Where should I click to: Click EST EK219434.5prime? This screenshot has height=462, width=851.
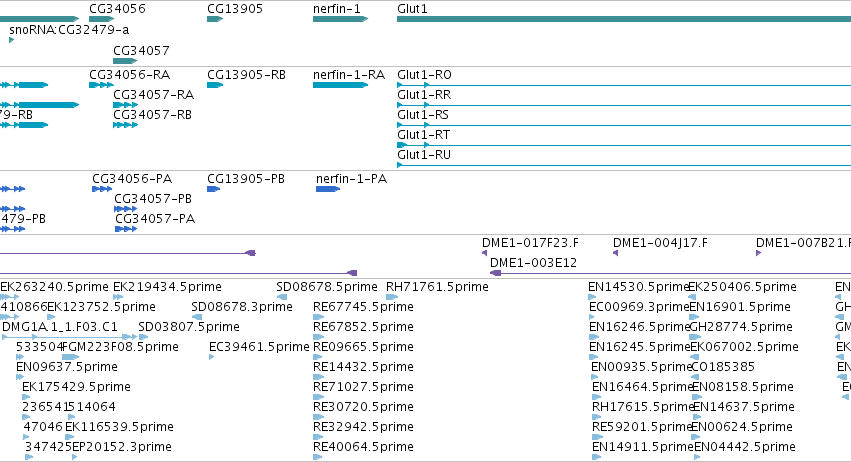pyautogui.click(x=167, y=287)
